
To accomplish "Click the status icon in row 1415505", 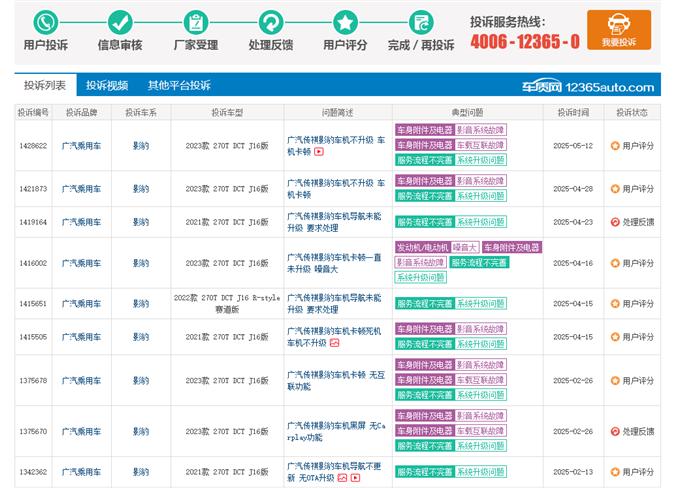I will coord(615,337).
